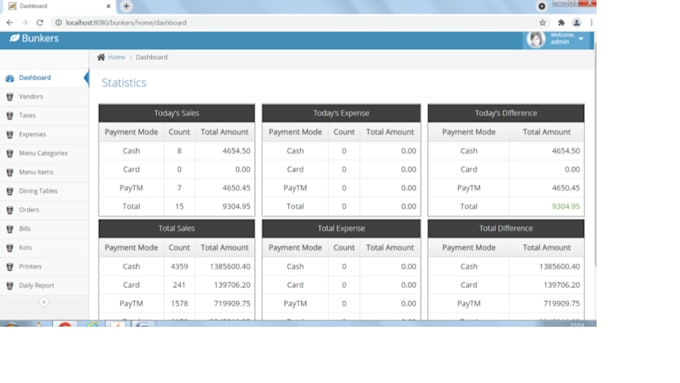Click the icon beside Bills

[10, 229]
